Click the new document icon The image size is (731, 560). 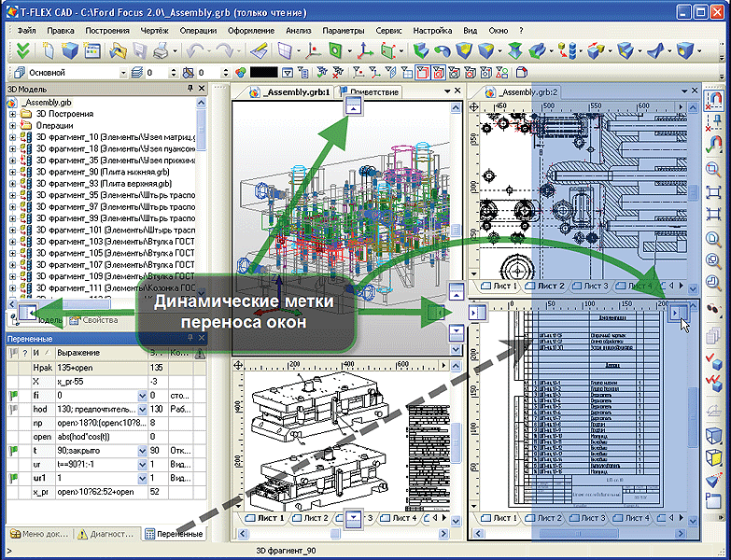tap(49, 50)
